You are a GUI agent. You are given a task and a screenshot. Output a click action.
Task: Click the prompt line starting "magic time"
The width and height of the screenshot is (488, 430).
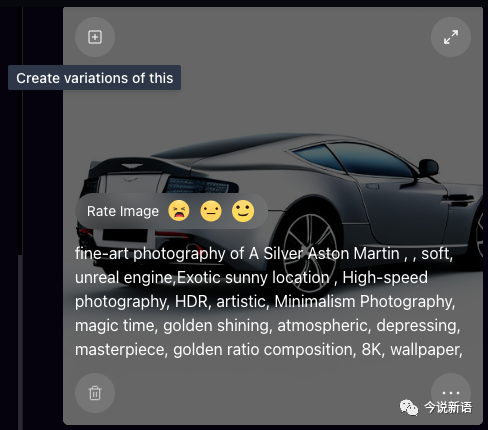click(x=268, y=326)
